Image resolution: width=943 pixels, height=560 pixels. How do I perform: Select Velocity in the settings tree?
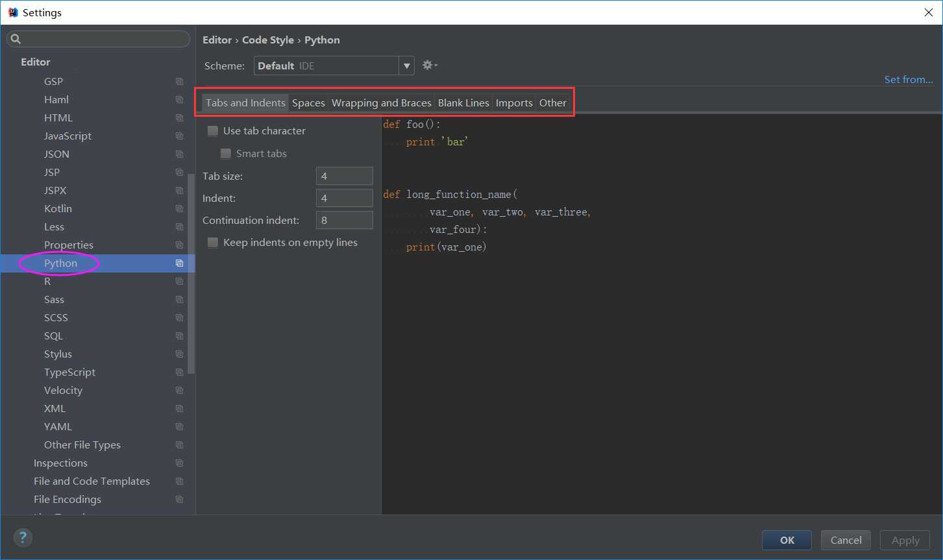pyautogui.click(x=63, y=391)
